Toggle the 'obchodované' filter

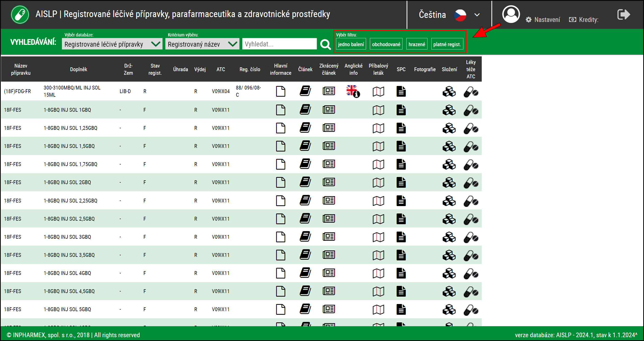386,44
